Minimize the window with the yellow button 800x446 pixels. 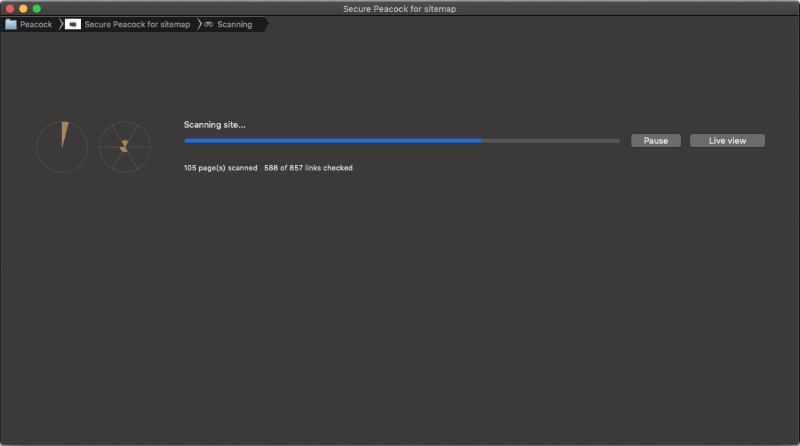[x=23, y=9]
